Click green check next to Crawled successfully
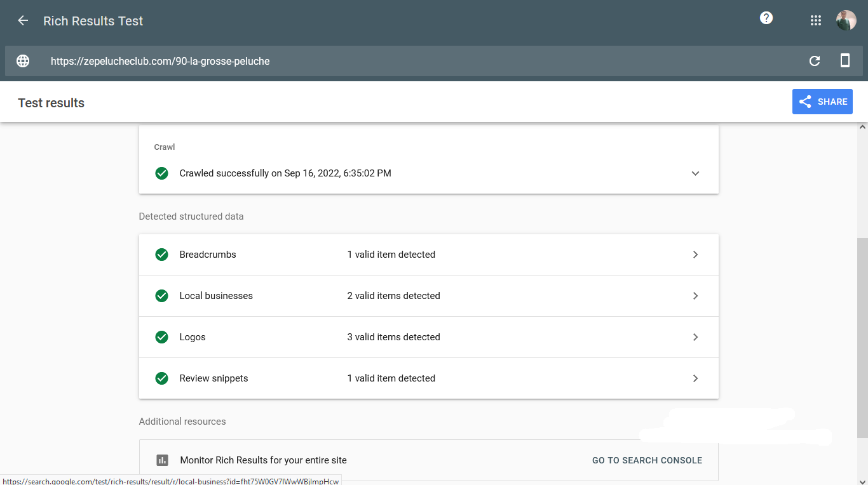 coord(162,173)
